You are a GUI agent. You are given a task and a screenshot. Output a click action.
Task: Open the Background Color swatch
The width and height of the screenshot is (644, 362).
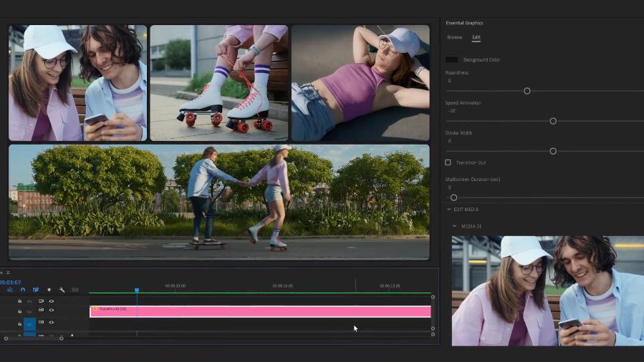(x=452, y=59)
